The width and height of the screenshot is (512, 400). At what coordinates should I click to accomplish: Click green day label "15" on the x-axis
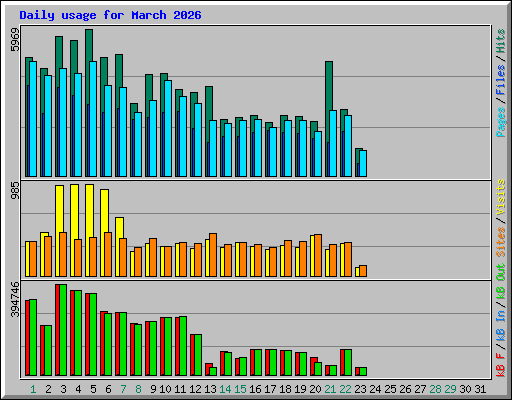(240, 389)
